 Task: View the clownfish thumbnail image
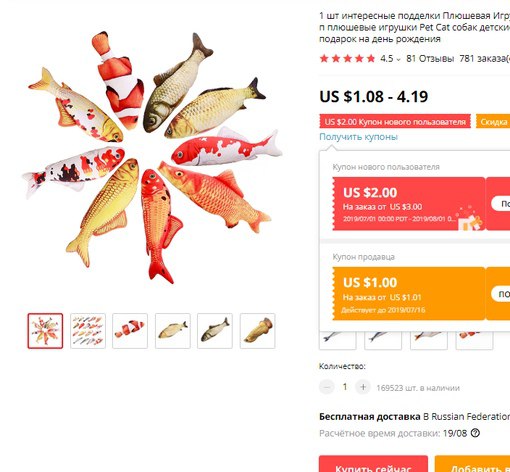pos(130,331)
